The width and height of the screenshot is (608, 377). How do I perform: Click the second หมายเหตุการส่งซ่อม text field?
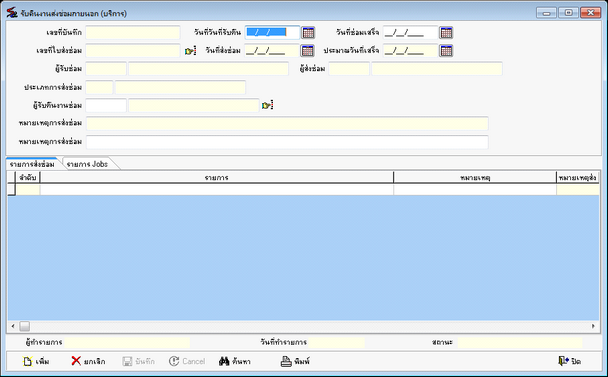tap(287, 142)
